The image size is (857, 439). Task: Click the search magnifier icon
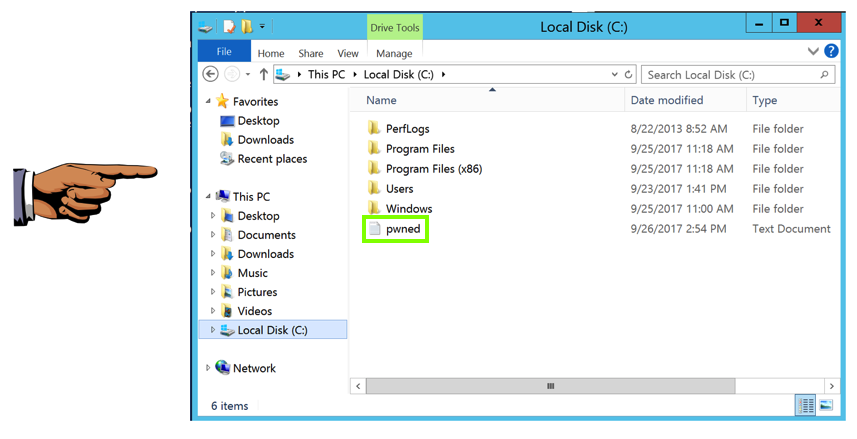[x=824, y=75]
